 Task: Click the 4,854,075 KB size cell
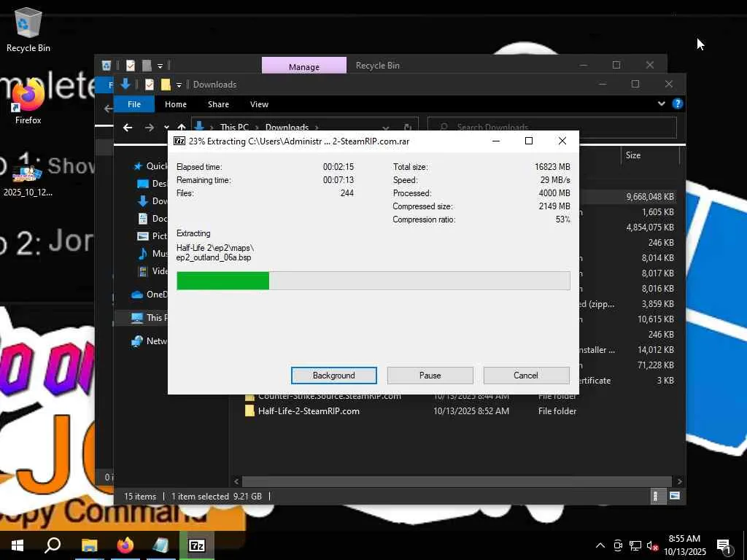click(x=650, y=227)
